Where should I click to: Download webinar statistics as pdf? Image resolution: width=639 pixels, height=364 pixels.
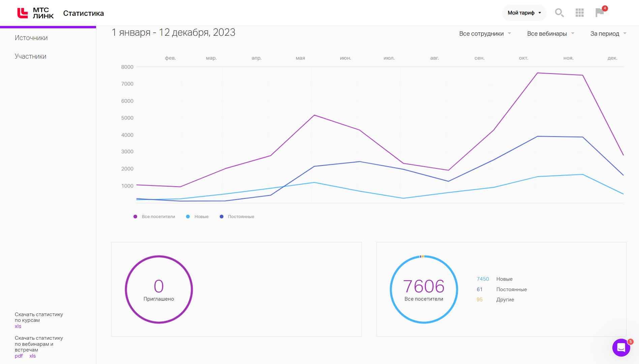pyautogui.click(x=19, y=356)
